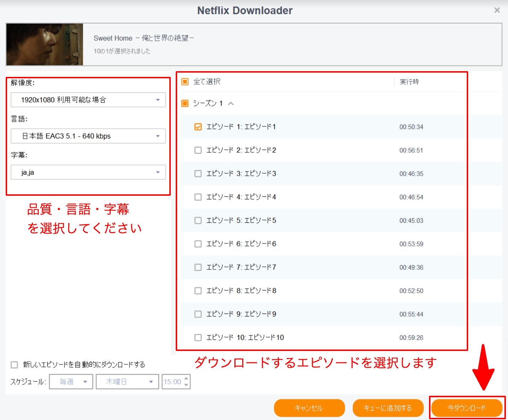Viewport: 508px width, 420px height.
Task: Check エピソード 10 checkbox
Action: [198, 337]
